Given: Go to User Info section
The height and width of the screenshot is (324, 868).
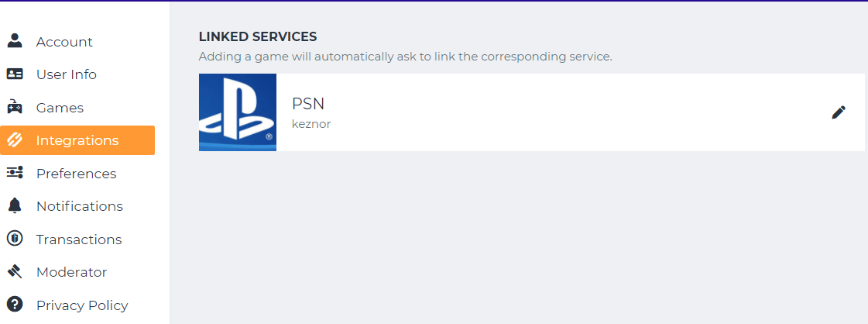Looking at the screenshot, I should [x=67, y=74].
